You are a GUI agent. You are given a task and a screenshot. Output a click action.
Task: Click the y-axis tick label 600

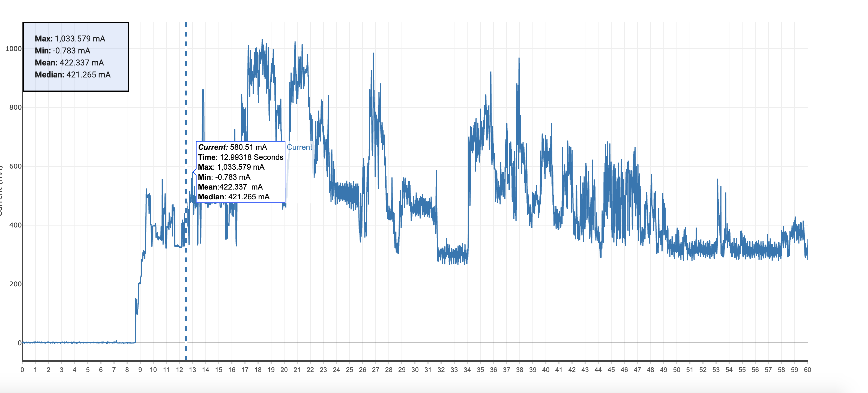tap(16, 166)
